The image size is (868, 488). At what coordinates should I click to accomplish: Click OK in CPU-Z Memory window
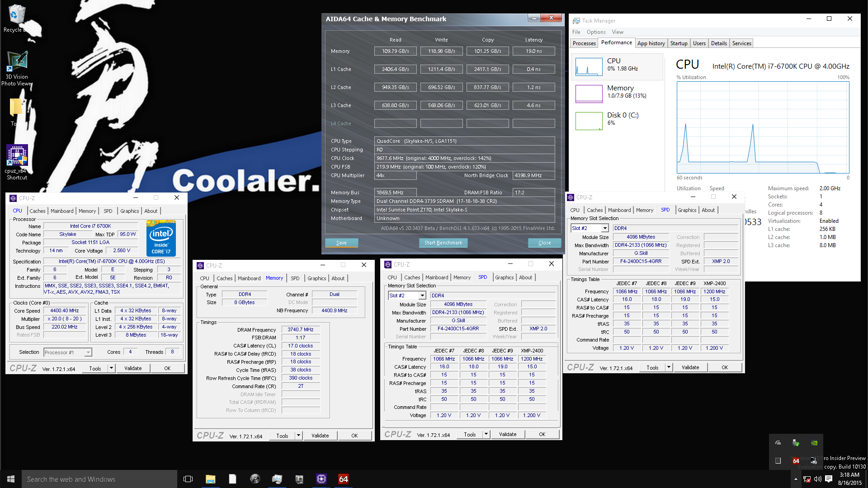354,436
